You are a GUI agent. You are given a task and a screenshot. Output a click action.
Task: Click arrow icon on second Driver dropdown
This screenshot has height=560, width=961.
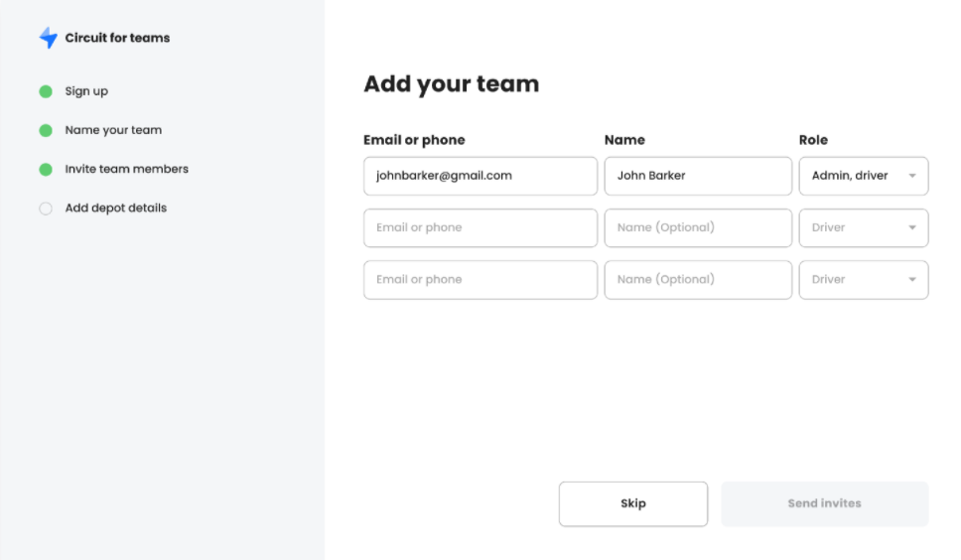point(912,228)
